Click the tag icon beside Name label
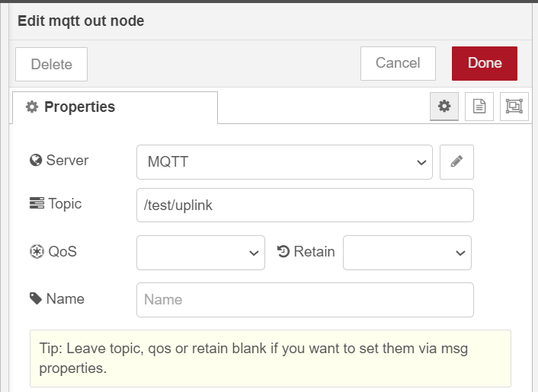 click(35, 298)
